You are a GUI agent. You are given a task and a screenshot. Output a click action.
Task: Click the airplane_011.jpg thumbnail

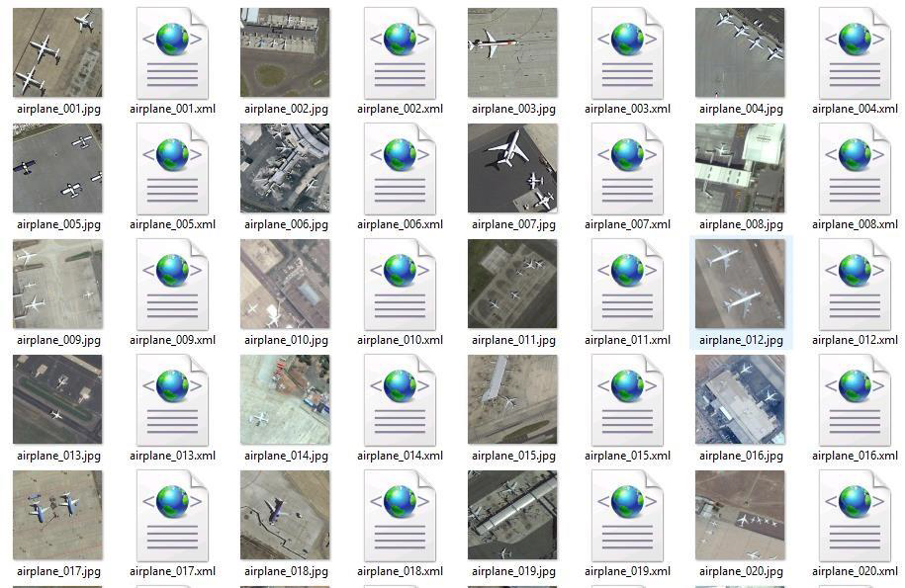(x=512, y=285)
